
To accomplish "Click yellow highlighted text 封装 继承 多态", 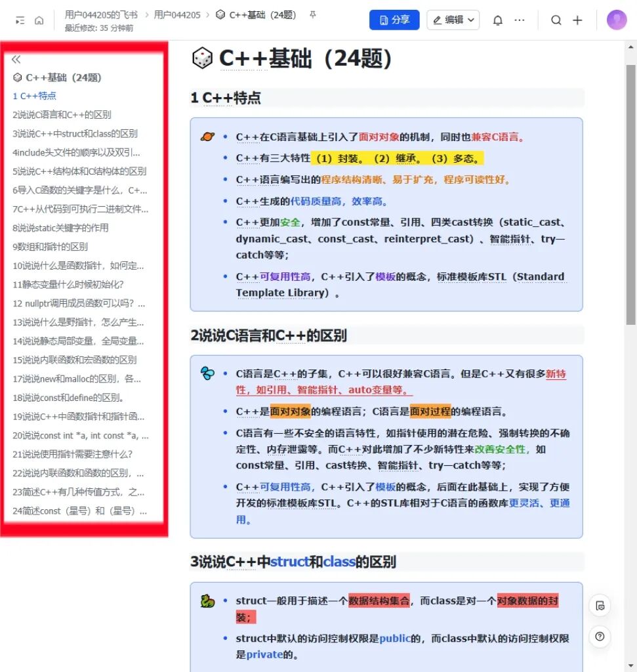I will [x=397, y=158].
